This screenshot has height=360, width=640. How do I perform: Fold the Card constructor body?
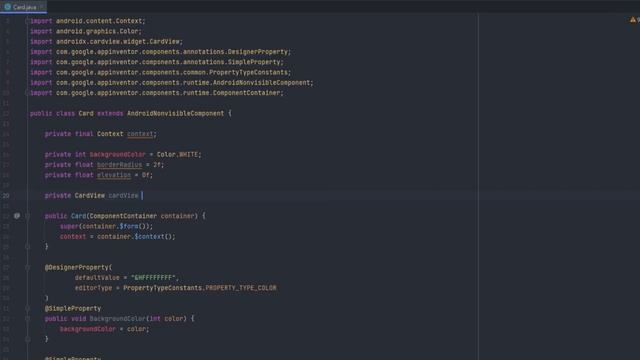coord(27,216)
